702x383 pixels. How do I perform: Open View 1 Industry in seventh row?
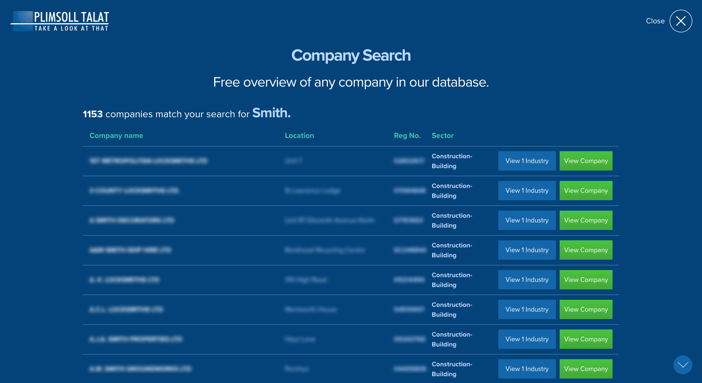coord(527,339)
